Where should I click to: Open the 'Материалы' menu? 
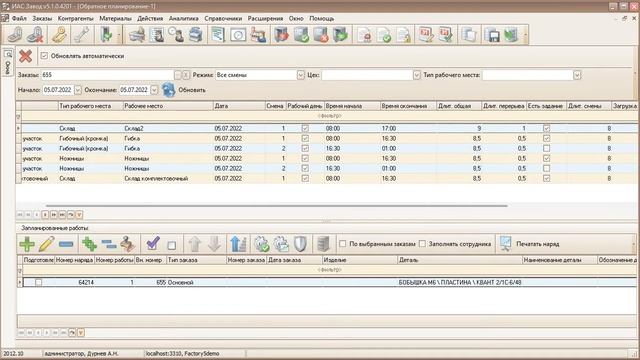(115, 18)
